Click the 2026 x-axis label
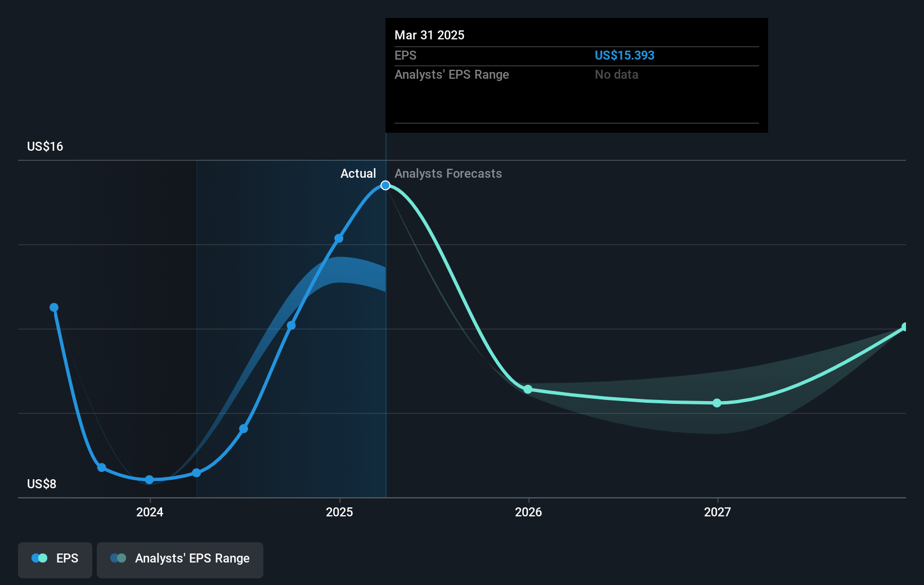 [528, 512]
